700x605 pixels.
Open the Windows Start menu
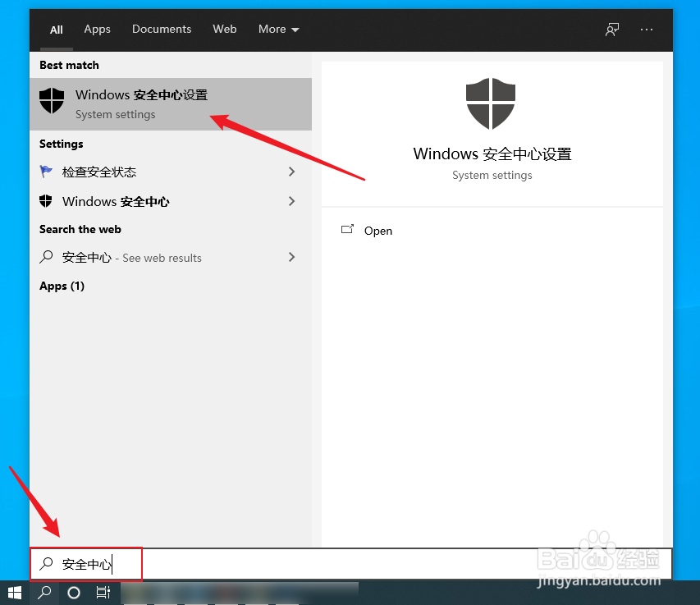[14, 593]
